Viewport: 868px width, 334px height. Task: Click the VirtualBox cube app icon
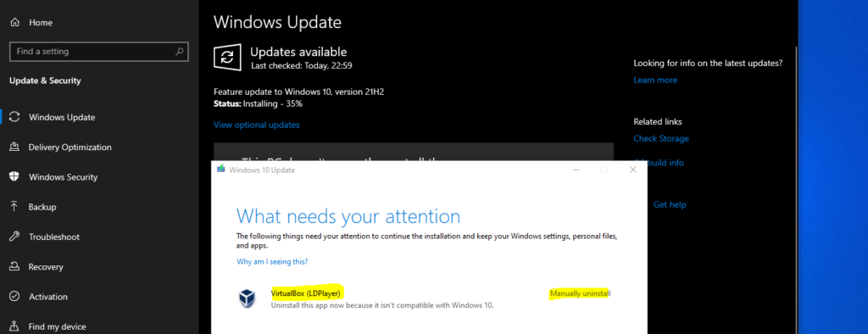pyautogui.click(x=247, y=298)
